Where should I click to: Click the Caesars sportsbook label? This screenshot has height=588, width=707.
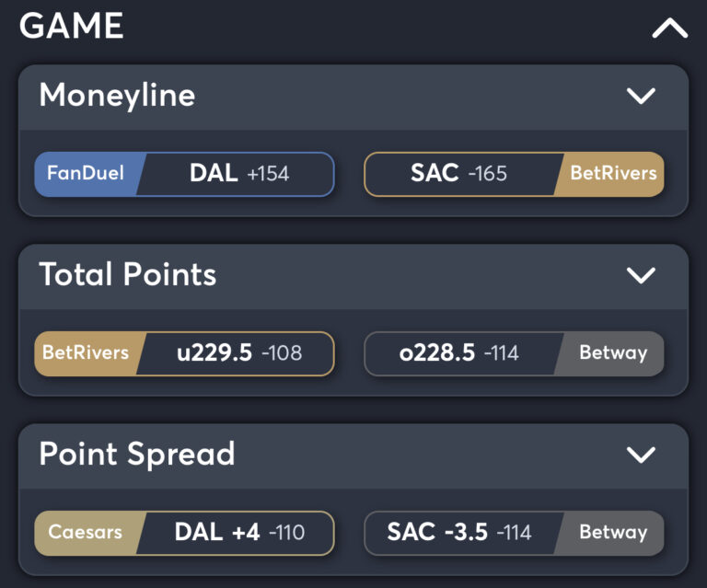[x=85, y=533]
